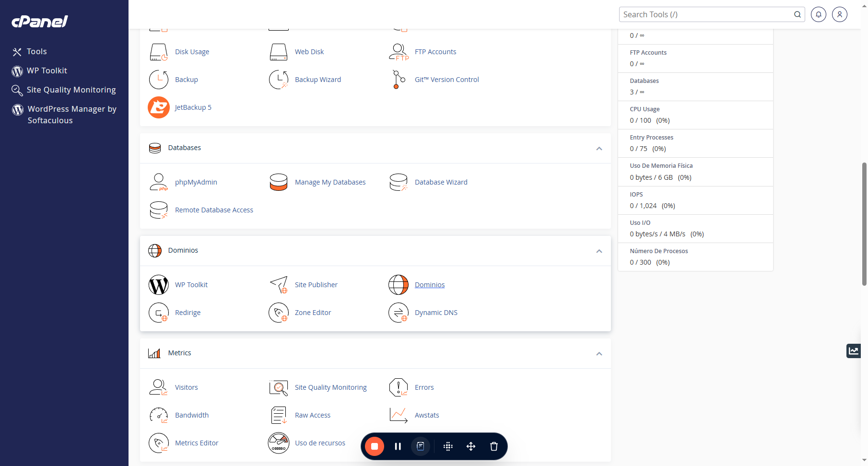Collapse the Dominios section
Screen dimensions: 868x466
[x=599, y=251]
